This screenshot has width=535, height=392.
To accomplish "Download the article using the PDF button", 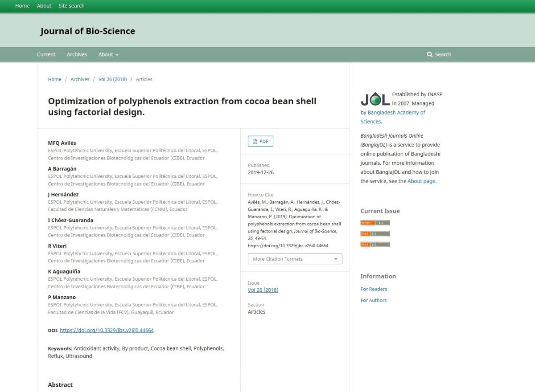I will click(260, 141).
